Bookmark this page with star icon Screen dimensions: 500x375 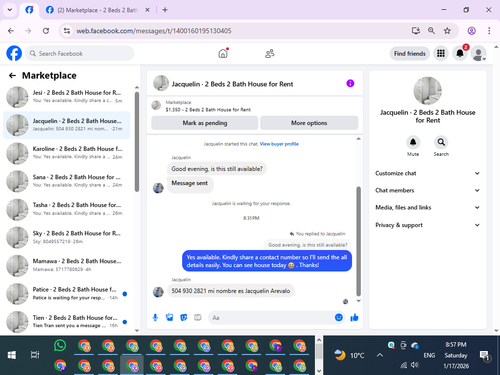click(x=447, y=31)
